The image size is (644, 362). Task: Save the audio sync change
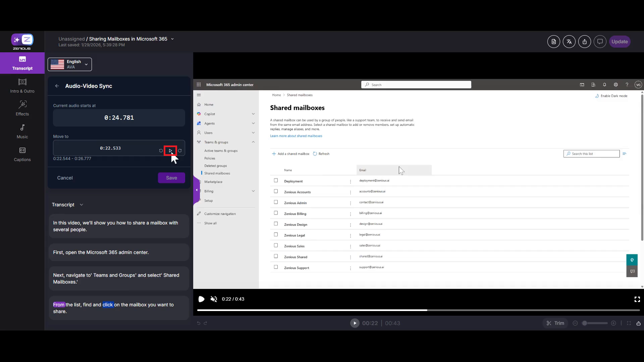(171, 178)
